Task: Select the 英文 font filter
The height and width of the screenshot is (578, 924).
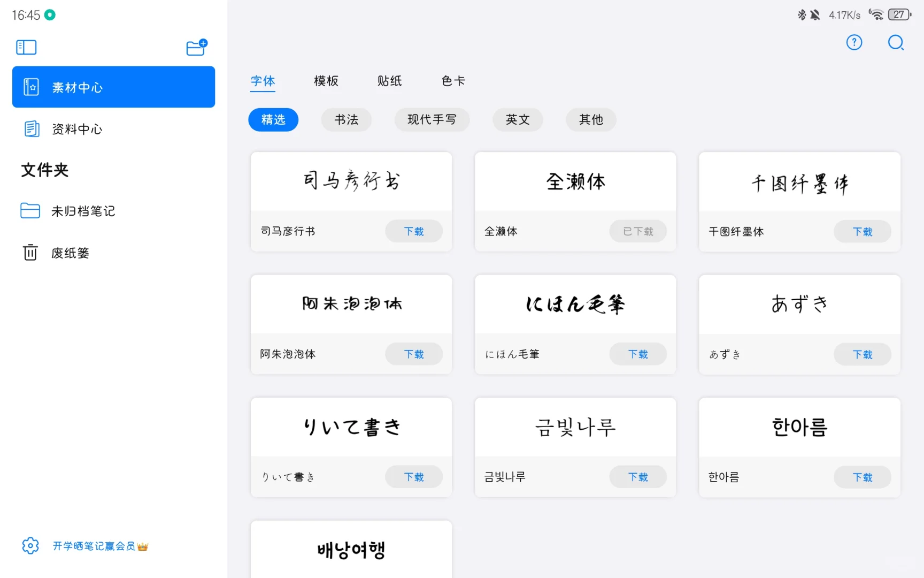Action: (517, 120)
